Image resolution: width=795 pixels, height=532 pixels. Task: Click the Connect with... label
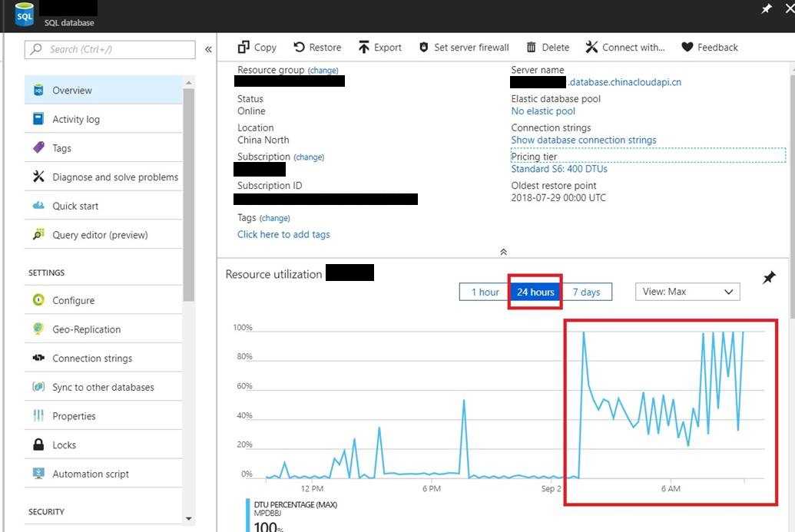[633, 47]
